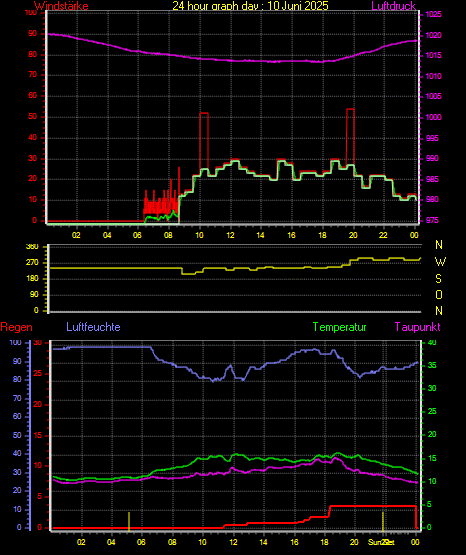Click the Taupunkt legend label
This screenshot has height=555, width=466.
(x=417, y=327)
